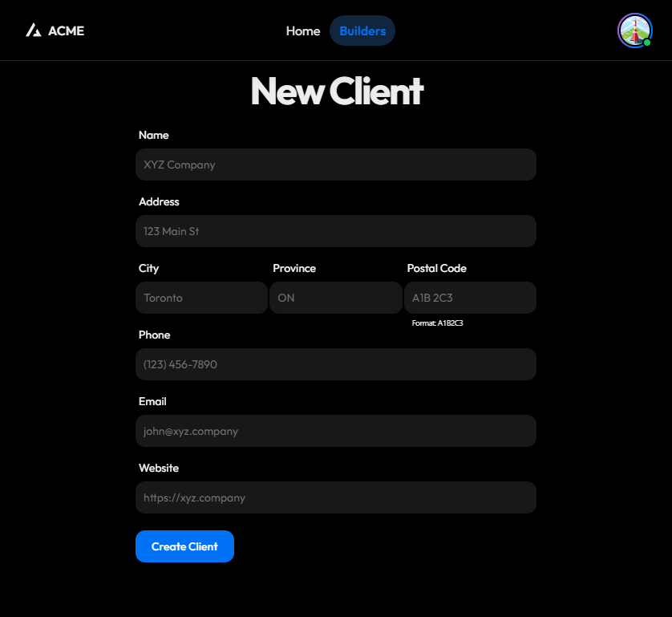The width and height of the screenshot is (672, 617).
Task: Focus the City input with Toronto placeholder
Action: [x=201, y=298]
